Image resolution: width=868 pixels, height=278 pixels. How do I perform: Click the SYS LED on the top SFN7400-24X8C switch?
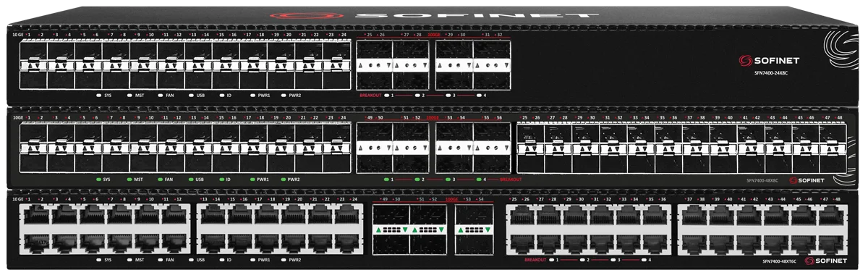99,96
